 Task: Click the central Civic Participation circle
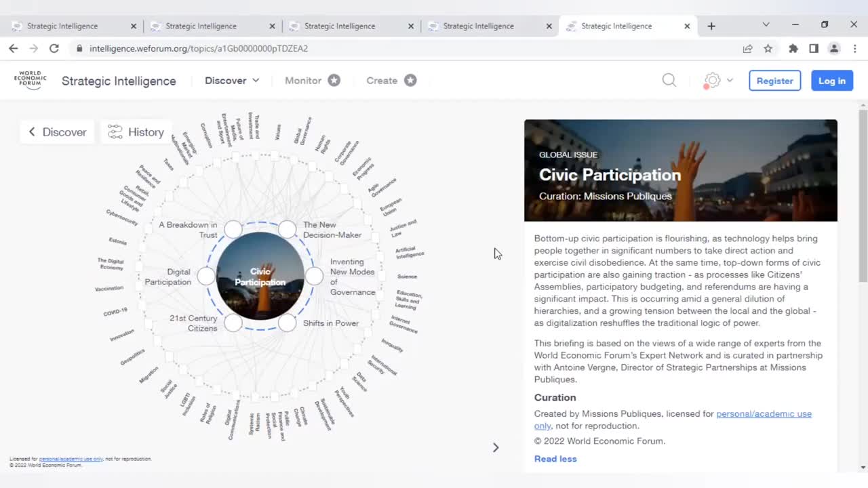(x=260, y=277)
